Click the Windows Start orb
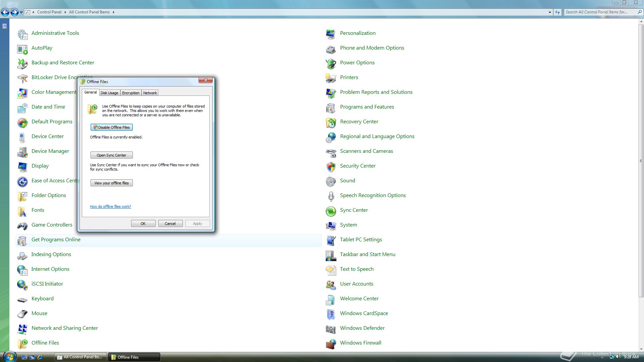The image size is (644, 362). 9,356
